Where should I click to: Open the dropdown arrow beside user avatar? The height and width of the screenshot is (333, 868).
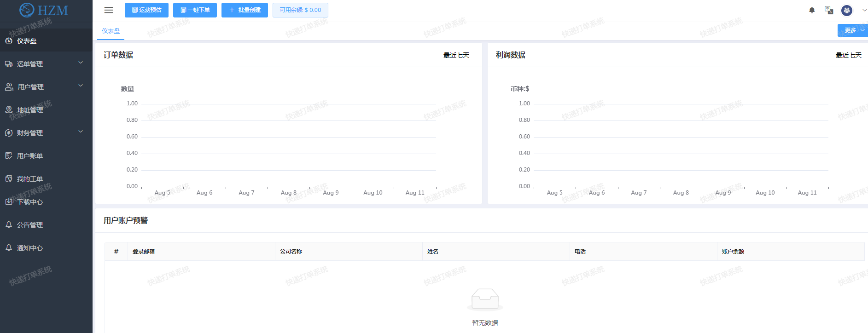[x=864, y=10]
